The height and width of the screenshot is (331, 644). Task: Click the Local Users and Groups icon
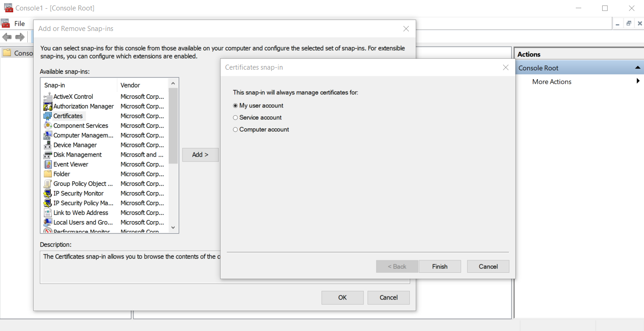click(x=47, y=222)
